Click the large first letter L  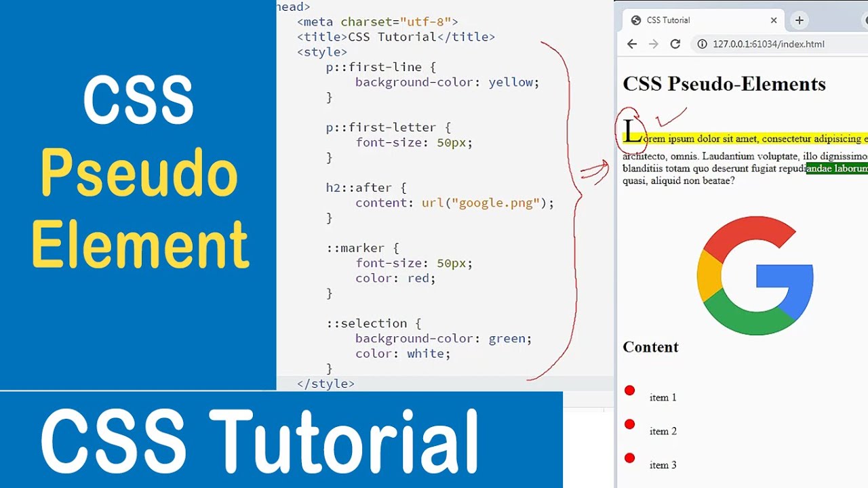[632, 131]
